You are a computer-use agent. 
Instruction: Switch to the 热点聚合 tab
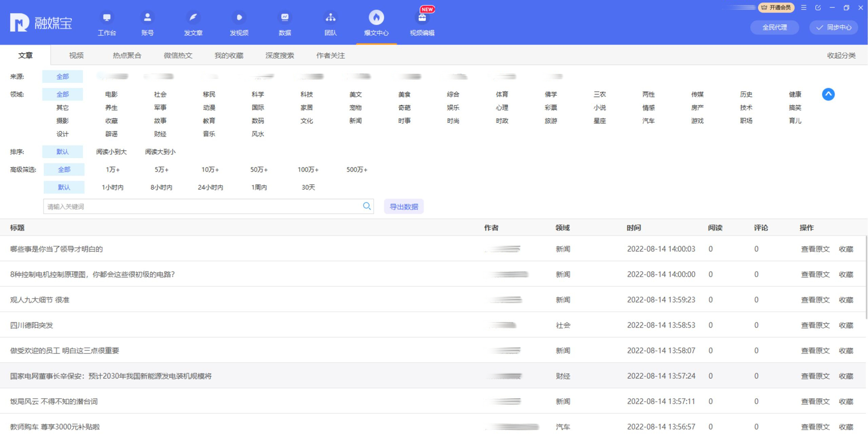(x=127, y=56)
